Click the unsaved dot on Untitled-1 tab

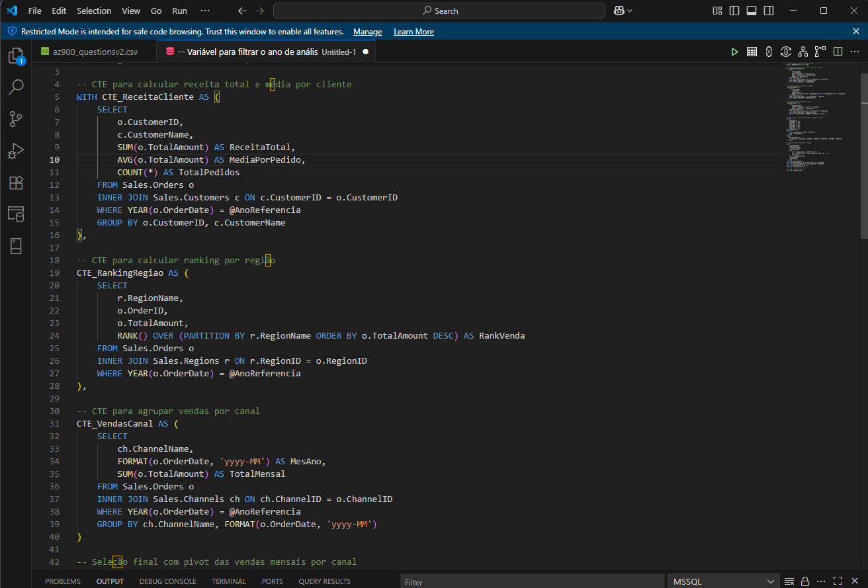pyautogui.click(x=365, y=52)
